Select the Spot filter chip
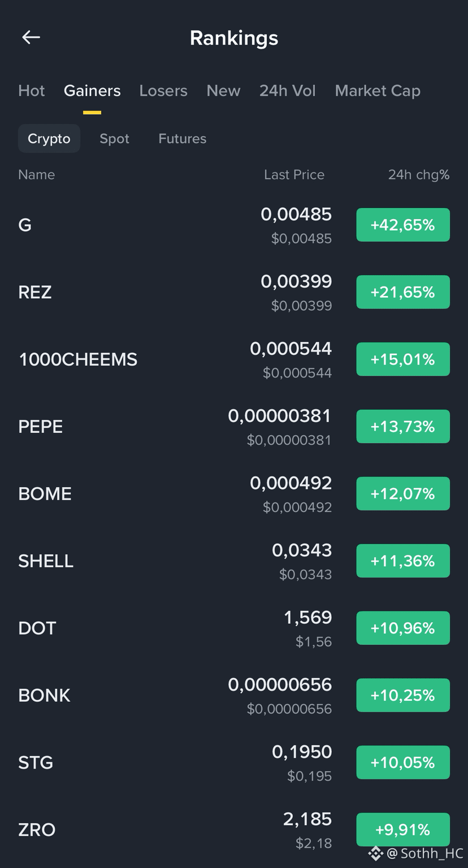This screenshot has width=468, height=868. 115,138
